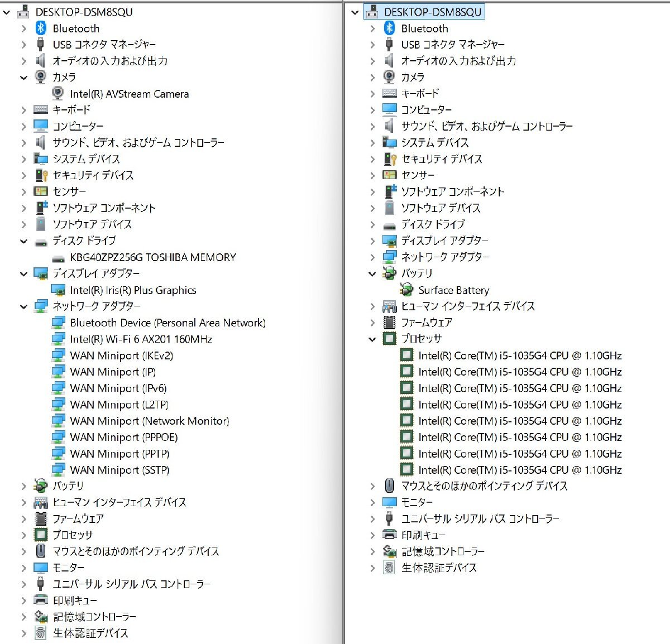Screen dimensions: 670x644
Task: Click the mouse icon beside マウスとそのほかのポインティング デバイス in right tree
Action: 389,486
